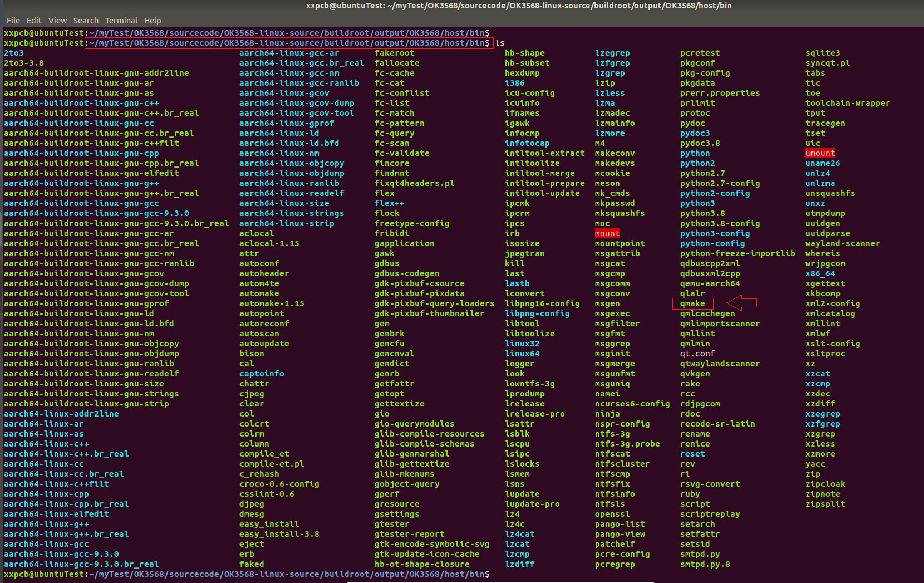Screen dimensions: 924x583
Task: Click the pcregrep entry
Action: (x=615, y=564)
